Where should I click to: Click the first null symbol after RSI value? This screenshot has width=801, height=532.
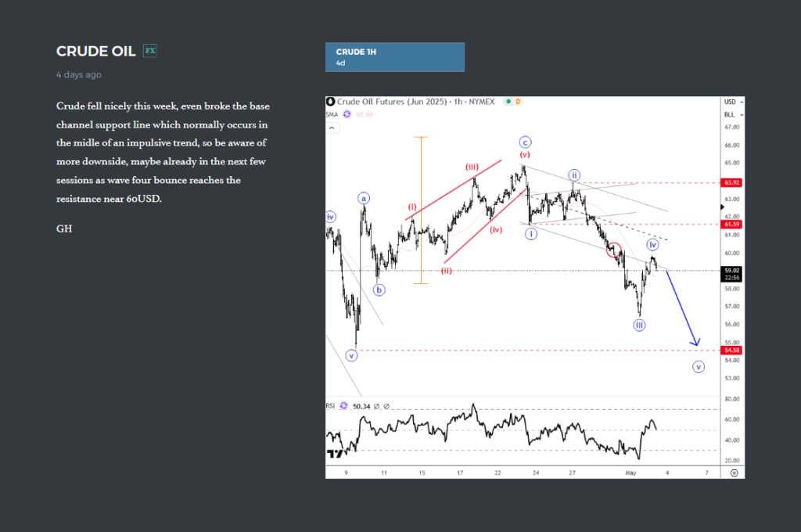pyautogui.click(x=376, y=406)
